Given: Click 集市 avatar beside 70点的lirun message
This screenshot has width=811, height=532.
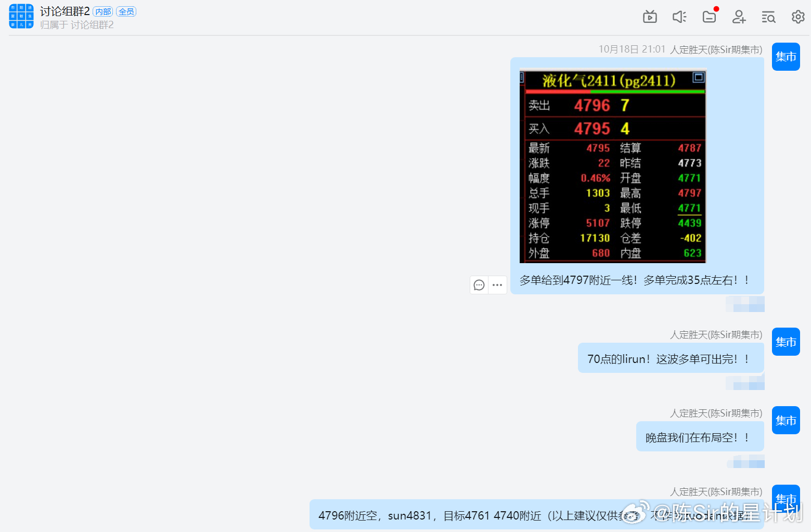Looking at the screenshot, I should coord(786,342).
